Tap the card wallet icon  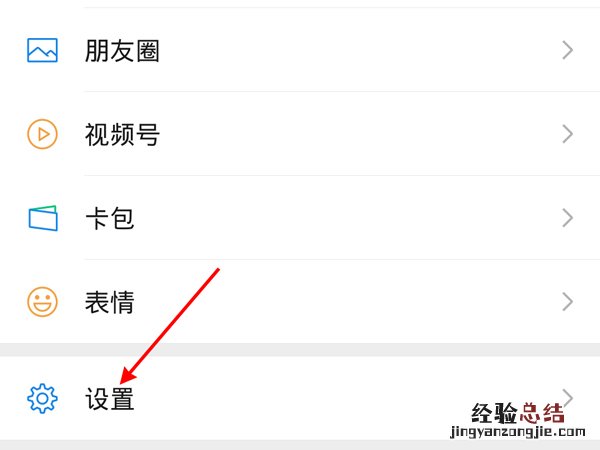pyautogui.click(x=43, y=218)
